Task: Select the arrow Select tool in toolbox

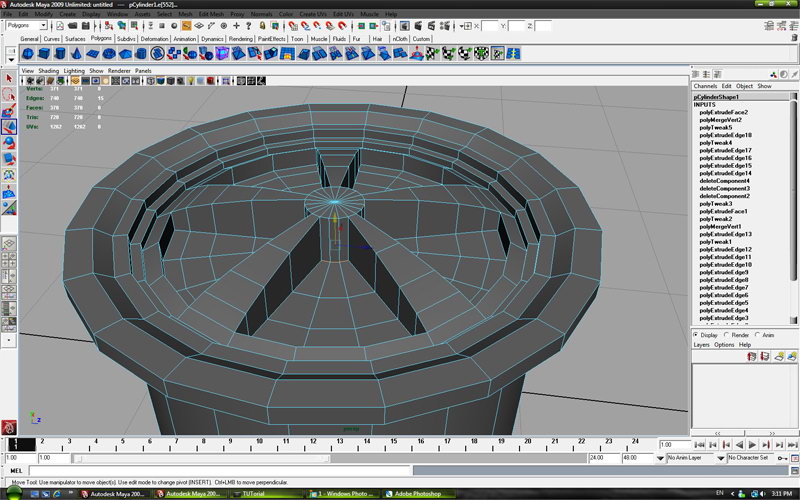Action: click(9, 77)
